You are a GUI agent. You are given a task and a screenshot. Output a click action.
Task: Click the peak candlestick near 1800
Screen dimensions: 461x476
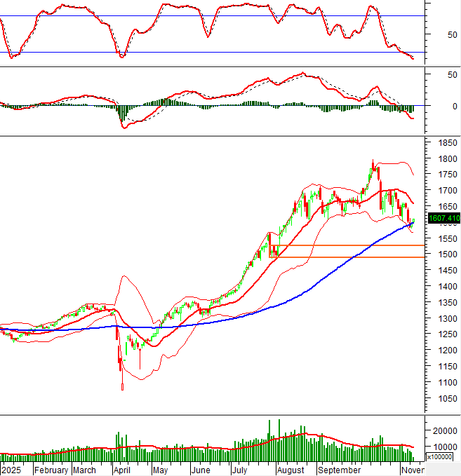point(373,163)
